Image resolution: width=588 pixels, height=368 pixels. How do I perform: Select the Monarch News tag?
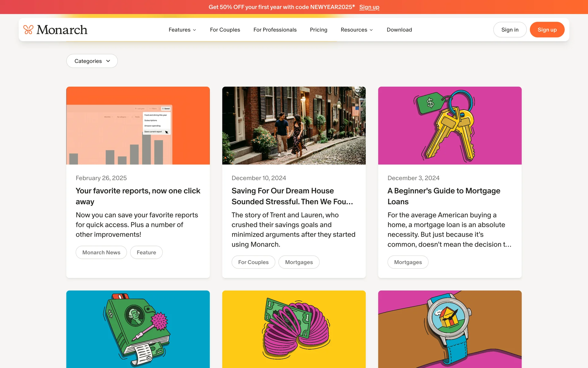click(101, 252)
